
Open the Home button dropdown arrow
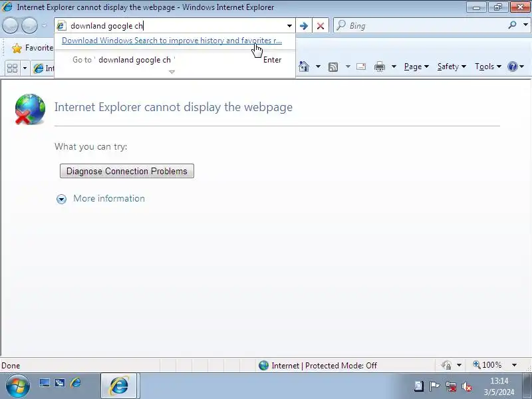pos(318,66)
